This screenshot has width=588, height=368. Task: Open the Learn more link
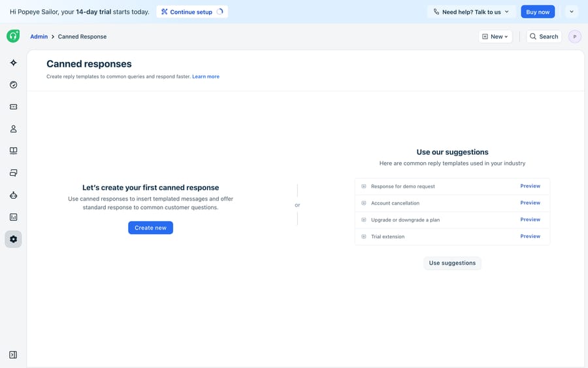click(206, 76)
